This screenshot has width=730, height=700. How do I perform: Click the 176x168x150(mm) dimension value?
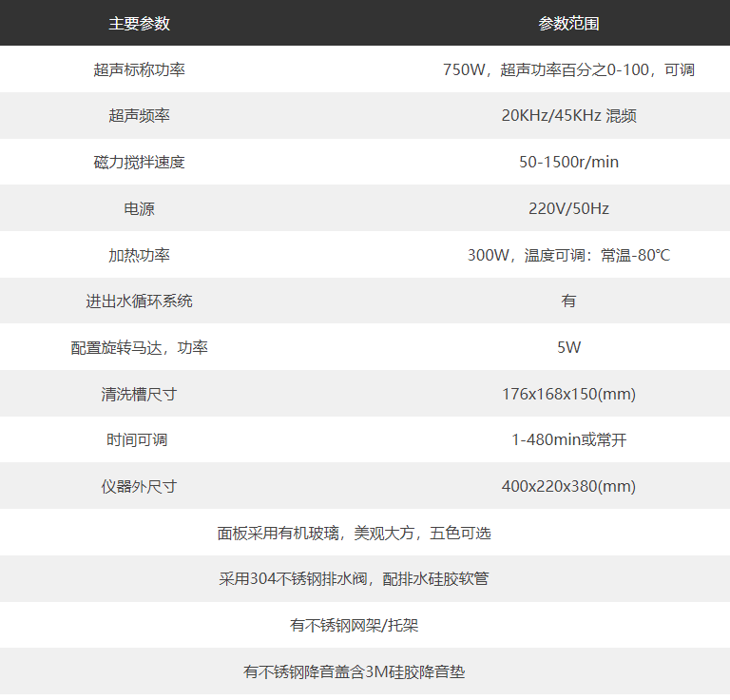click(x=568, y=394)
